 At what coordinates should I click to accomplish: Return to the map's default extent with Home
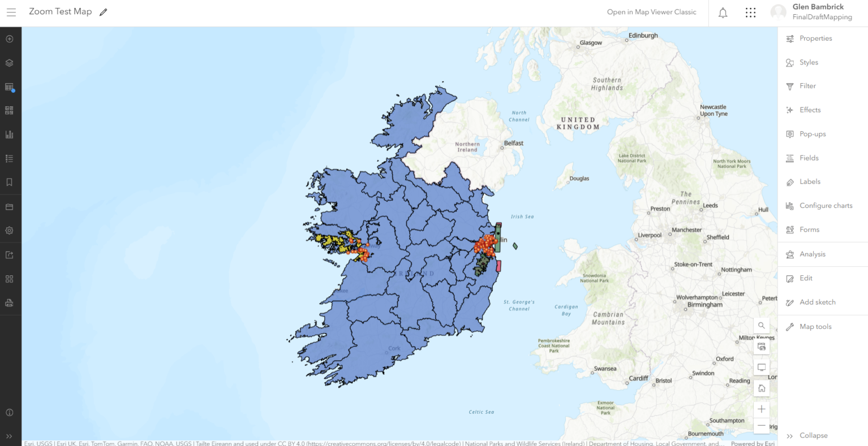[x=762, y=388]
